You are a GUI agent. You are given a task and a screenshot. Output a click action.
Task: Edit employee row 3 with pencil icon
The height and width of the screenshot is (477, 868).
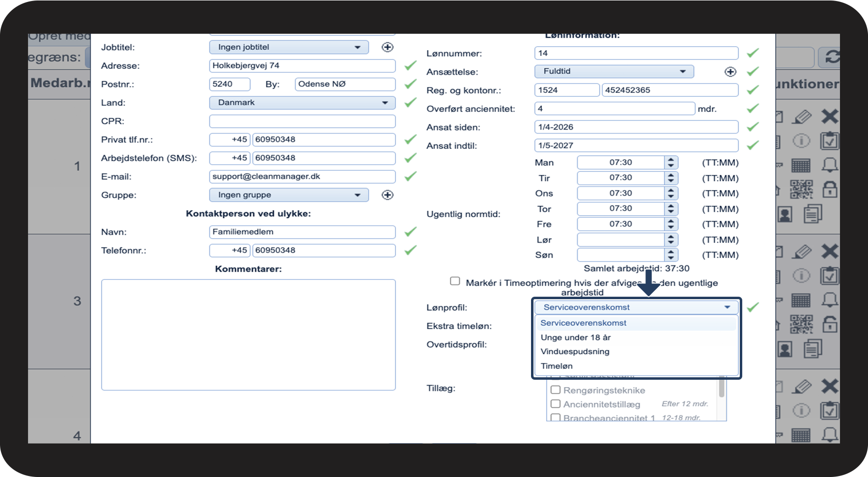pyautogui.click(x=802, y=252)
